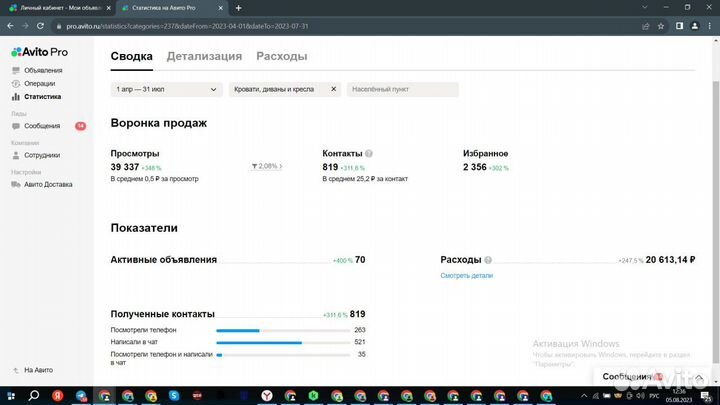Click the page's vertical scrollbar
Viewport: 720px width, 405px height.
pyautogui.click(x=716, y=220)
